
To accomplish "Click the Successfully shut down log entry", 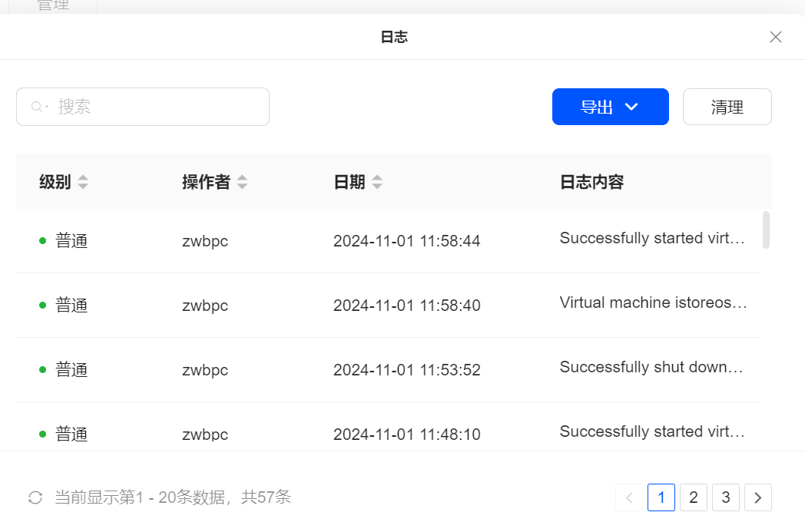I will tap(651, 368).
